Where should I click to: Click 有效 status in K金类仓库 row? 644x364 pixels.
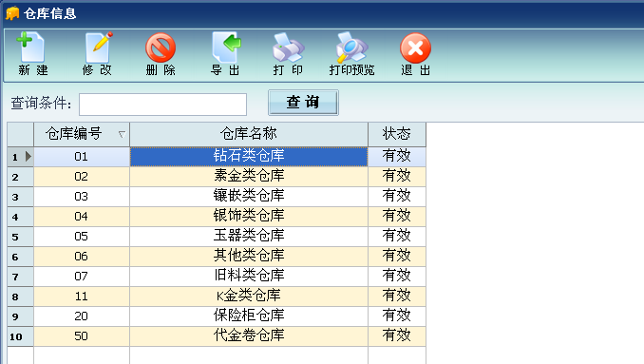point(397,297)
